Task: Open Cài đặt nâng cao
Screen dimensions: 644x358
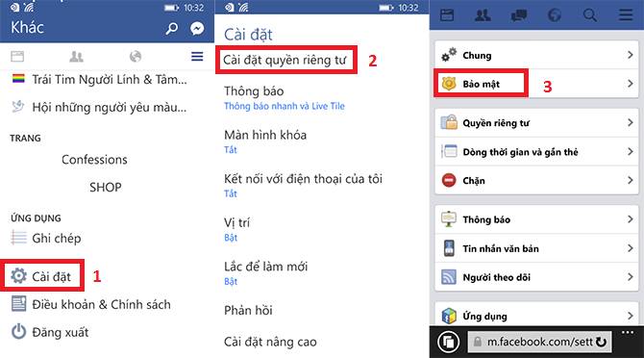Action: click(270, 342)
